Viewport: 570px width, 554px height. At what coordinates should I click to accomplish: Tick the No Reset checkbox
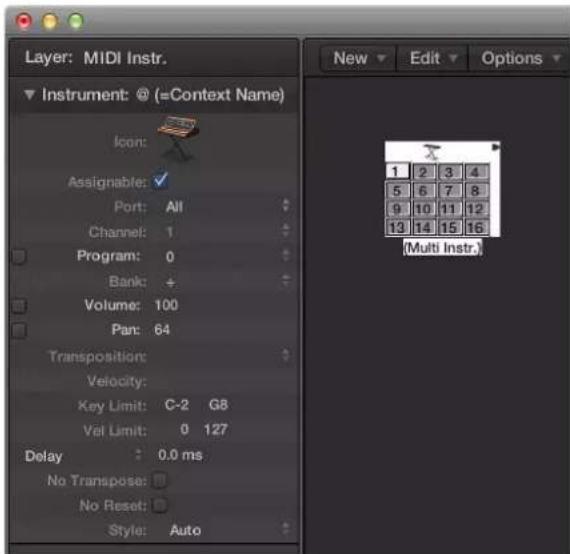pyautogui.click(x=160, y=505)
